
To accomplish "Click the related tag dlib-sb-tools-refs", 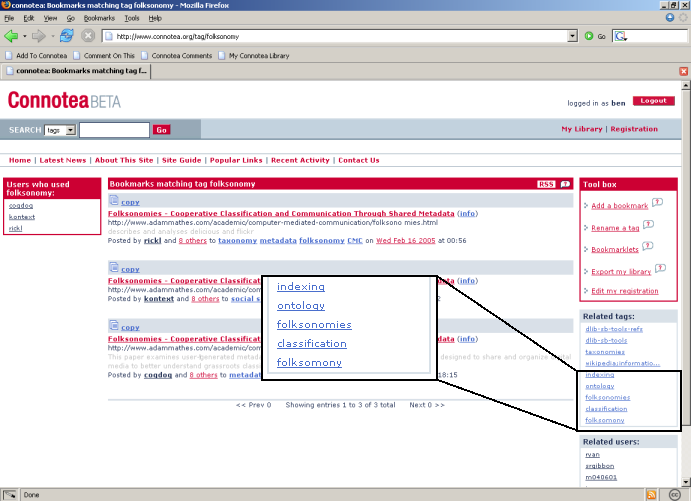I will pyautogui.click(x=614, y=329).
